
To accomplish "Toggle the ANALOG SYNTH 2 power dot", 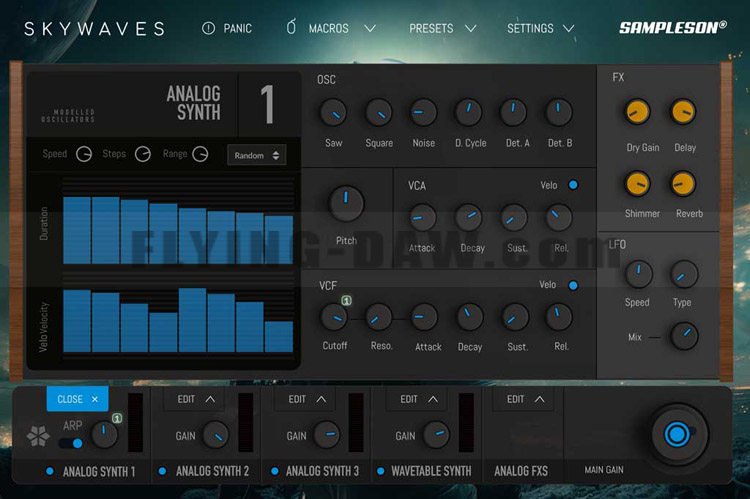I will [x=162, y=471].
